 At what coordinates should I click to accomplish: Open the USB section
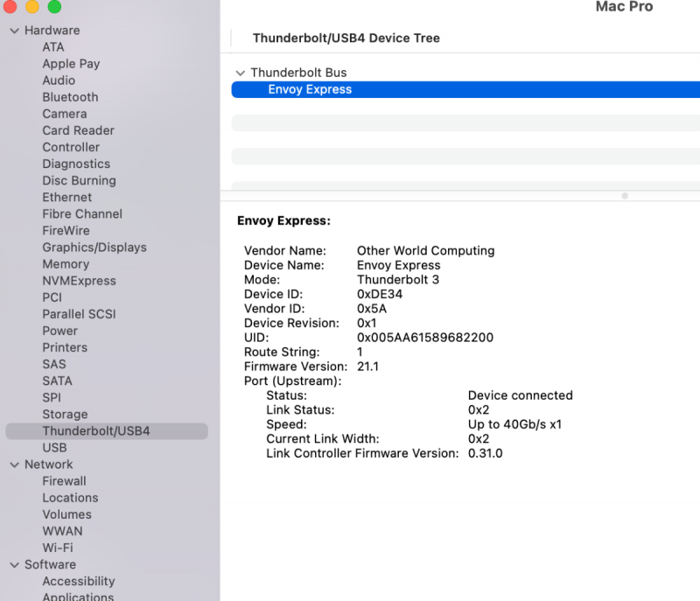(x=54, y=448)
